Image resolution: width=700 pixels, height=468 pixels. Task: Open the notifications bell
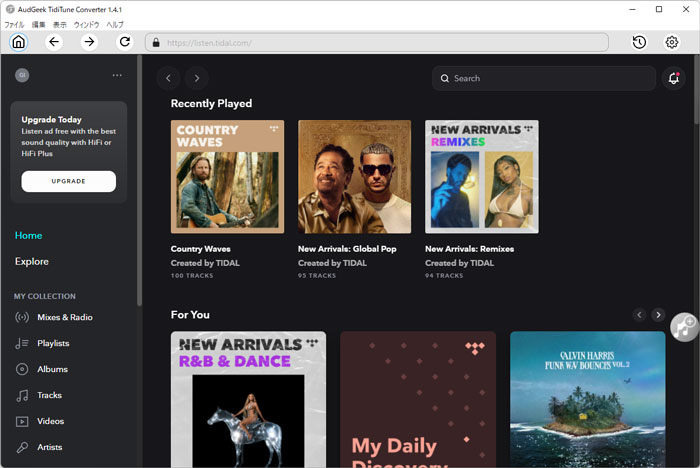[x=673, y=78]
